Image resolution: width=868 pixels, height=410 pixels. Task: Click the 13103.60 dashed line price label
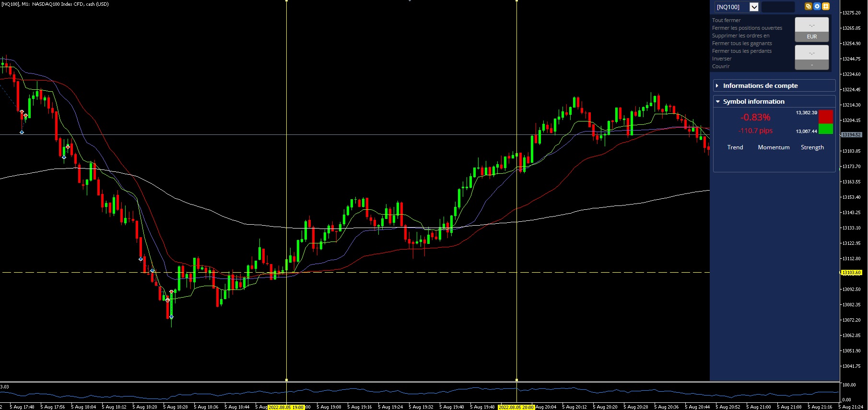click(851, 273)
